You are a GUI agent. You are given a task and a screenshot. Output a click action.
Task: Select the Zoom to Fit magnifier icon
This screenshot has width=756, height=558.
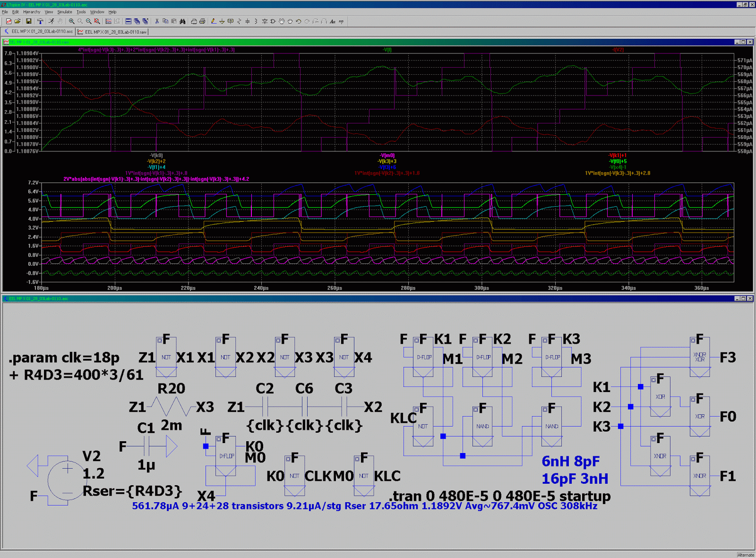tap(96, 21)
